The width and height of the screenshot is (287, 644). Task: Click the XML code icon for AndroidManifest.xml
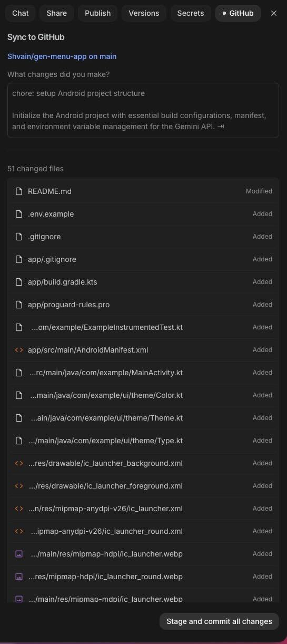click(19, 350)
